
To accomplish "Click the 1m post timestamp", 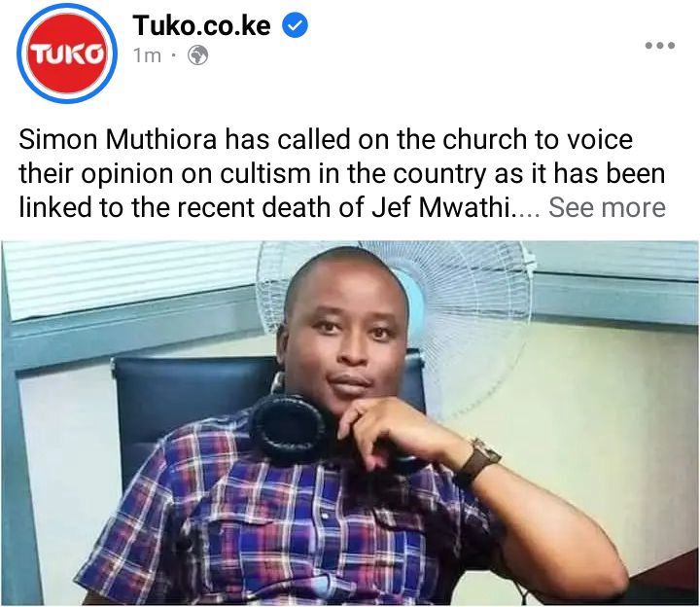I will coord(147,55).
